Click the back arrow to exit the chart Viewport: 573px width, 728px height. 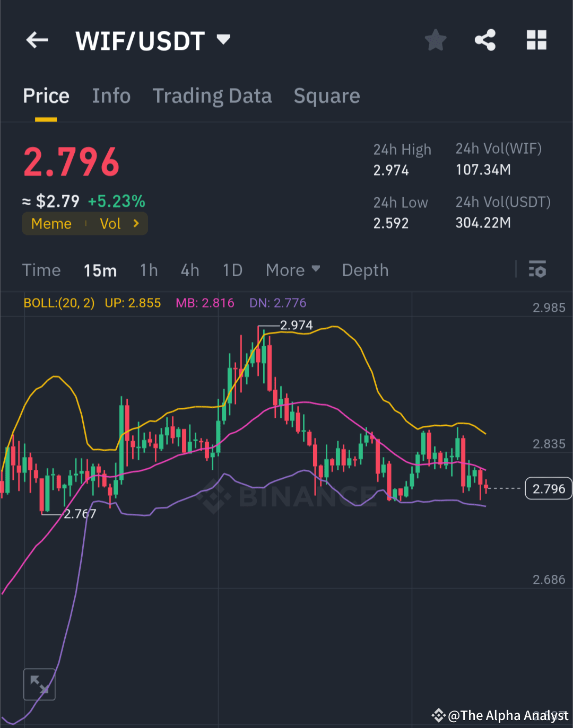point(37,40)
